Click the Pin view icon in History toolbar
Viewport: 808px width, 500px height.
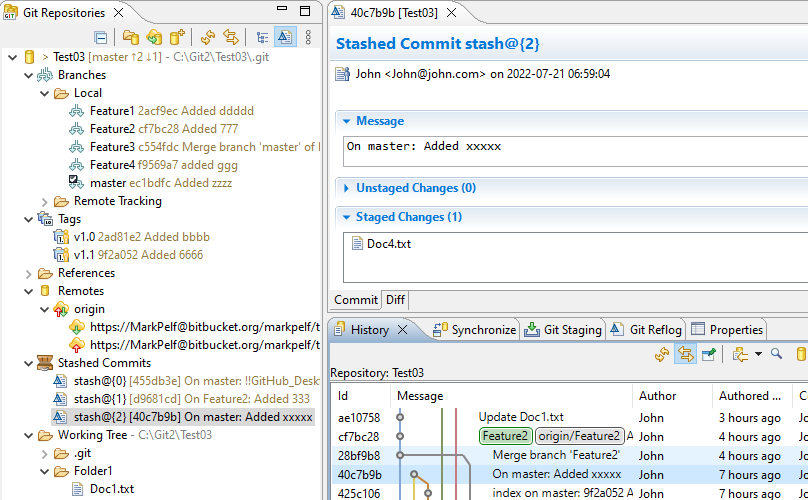[709, 354]
